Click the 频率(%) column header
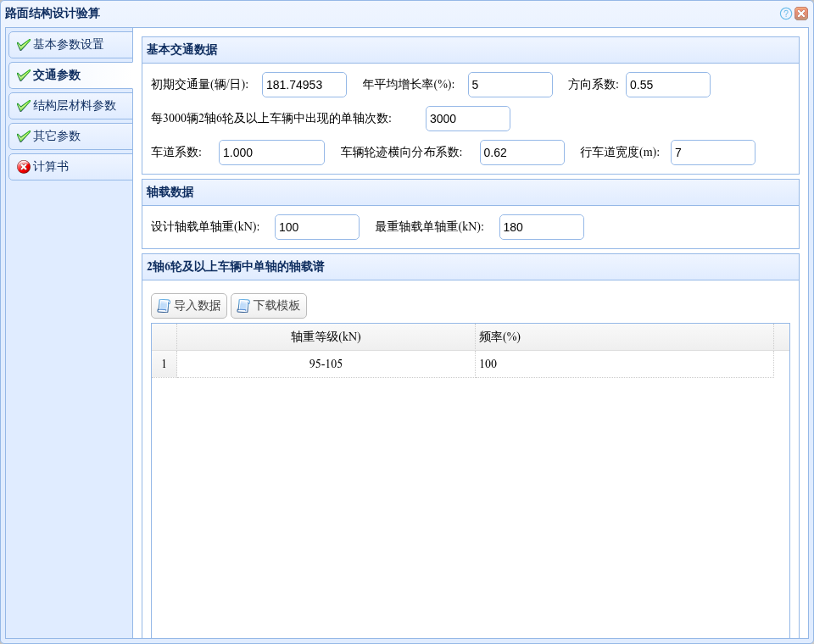Image resolution: width=814 pixels, height=644 pixels. click(x=625, y=337)
